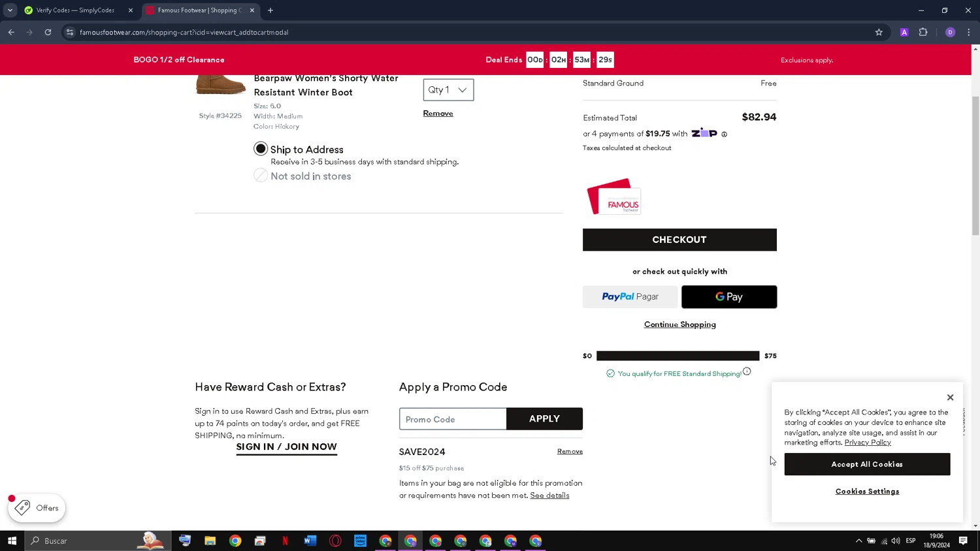Open Chrome's three-dot menu
Image resolution: width=980 pixels, height=551 pixels.
969,32
